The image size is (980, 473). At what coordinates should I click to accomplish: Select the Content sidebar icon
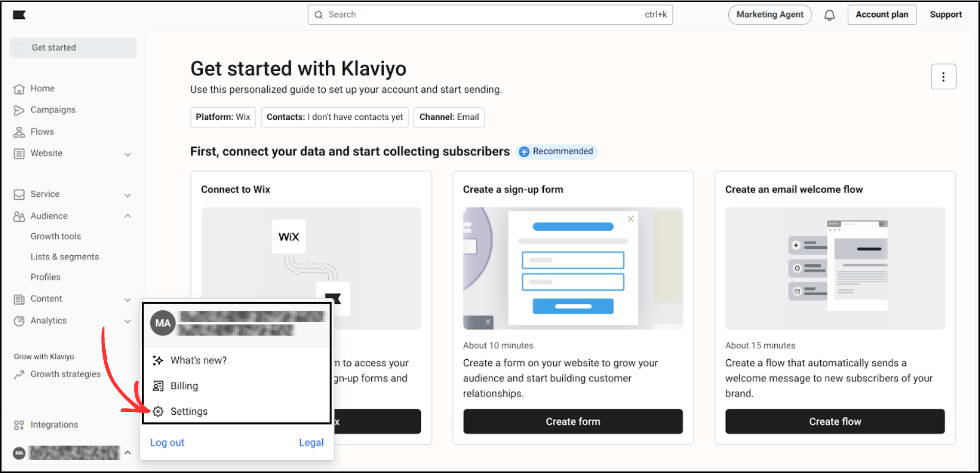tap(19, 298)
